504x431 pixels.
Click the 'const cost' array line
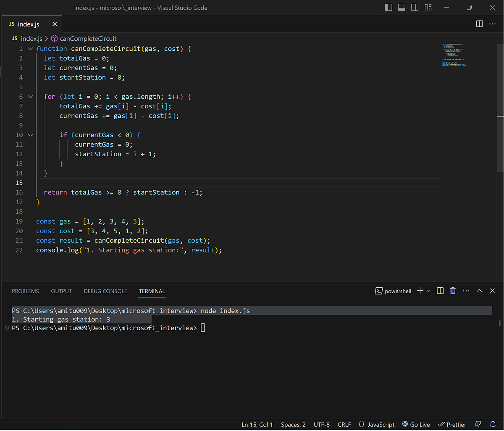(x=92, y=231)
